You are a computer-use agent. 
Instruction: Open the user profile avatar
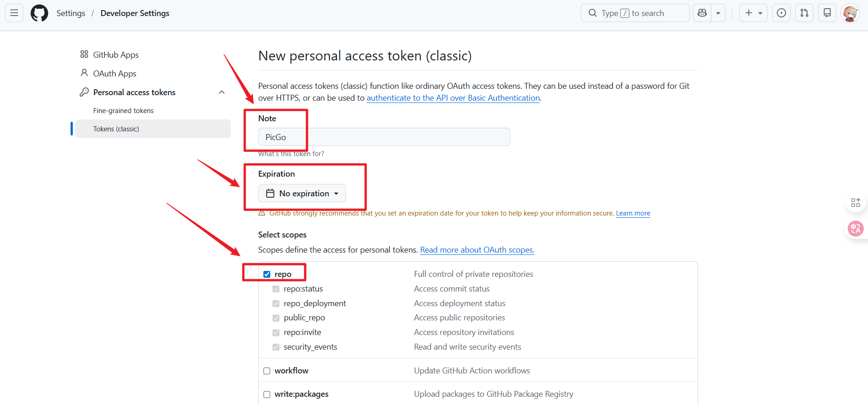[x=850, y=13]
